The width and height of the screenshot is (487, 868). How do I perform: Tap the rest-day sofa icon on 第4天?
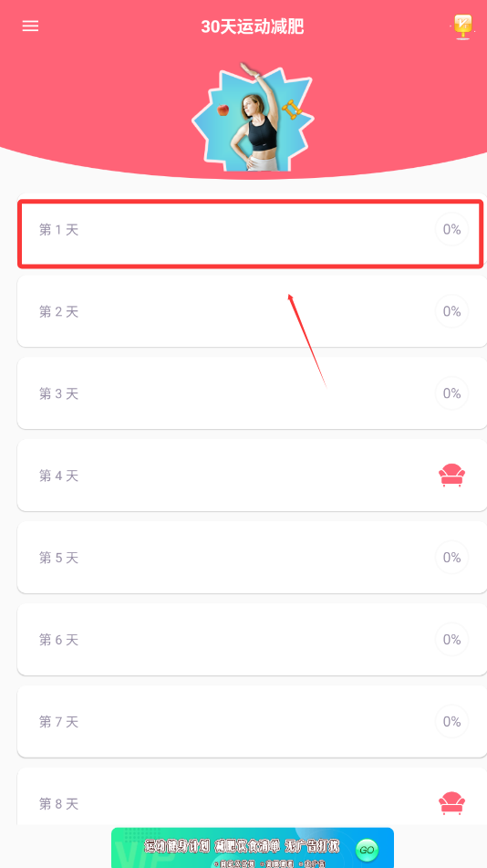coord(451,476)
